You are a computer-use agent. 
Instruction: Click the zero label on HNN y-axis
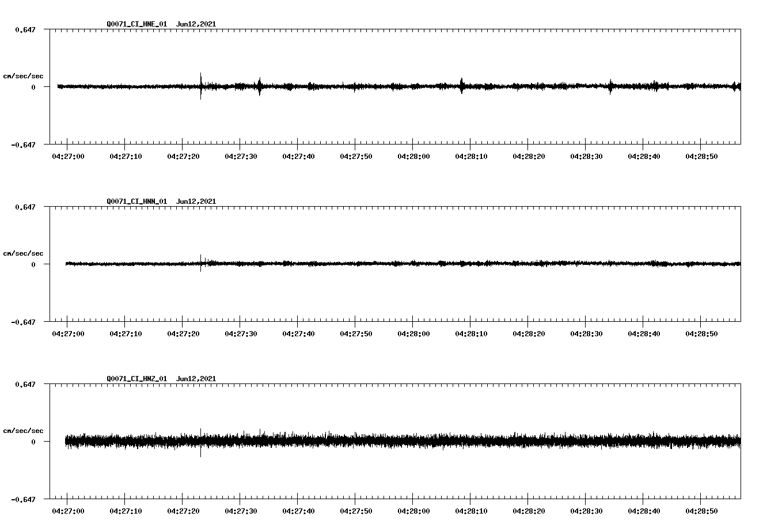pos(33,264)
